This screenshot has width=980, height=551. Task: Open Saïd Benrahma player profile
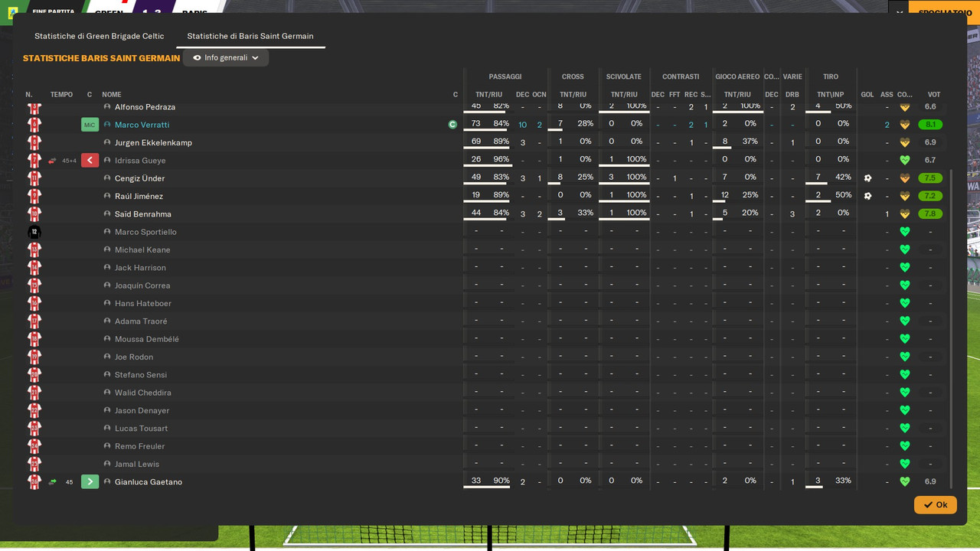pyautogui.click(x=142, y=214)
